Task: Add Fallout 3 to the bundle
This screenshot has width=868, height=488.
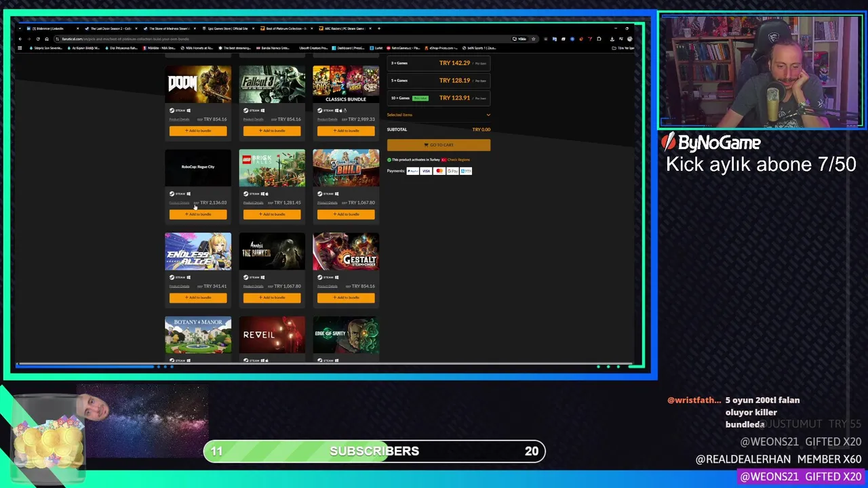Action: coord(272,130)
